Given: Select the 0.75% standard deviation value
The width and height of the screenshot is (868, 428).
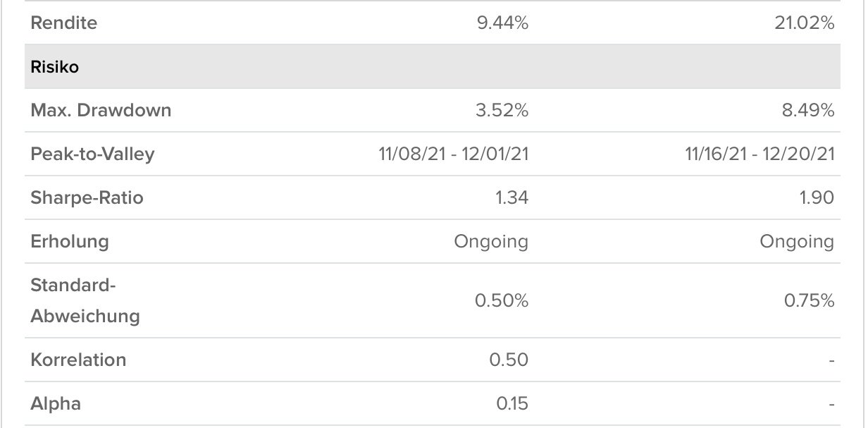Looking at the screenshot, I should pos(810,301).
